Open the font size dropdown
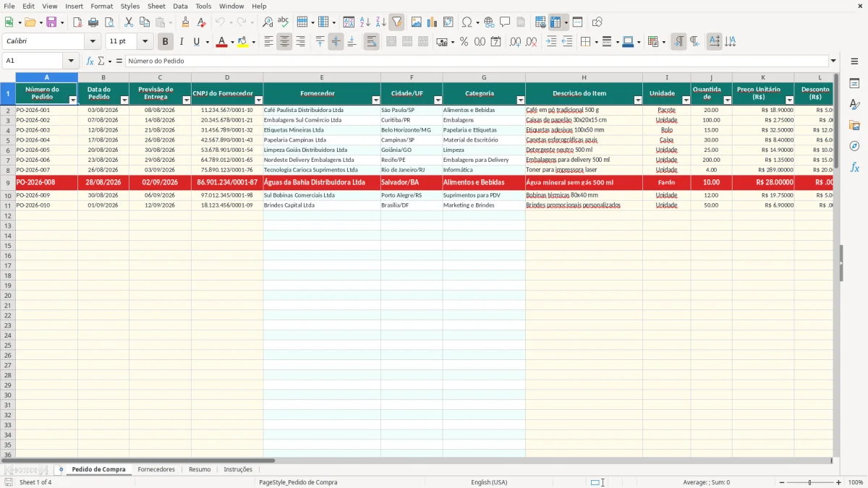Screen dimensions: 868x488 pos(145,42)
